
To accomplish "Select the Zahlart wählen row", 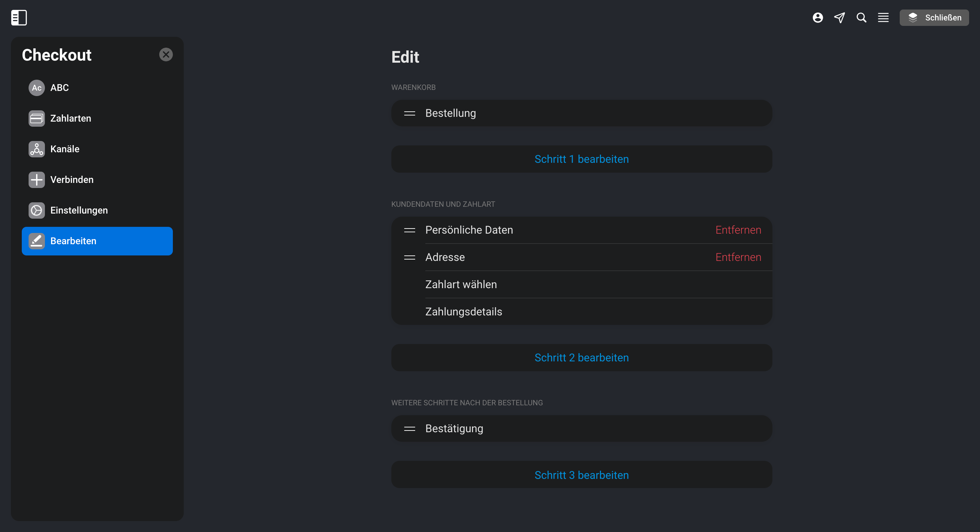I will (581, 284).
